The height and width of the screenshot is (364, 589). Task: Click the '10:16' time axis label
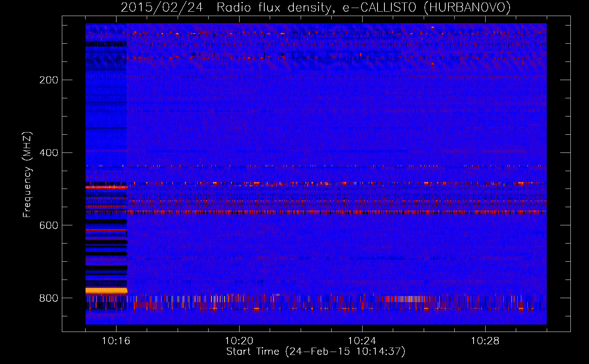(x=116, y=341)
